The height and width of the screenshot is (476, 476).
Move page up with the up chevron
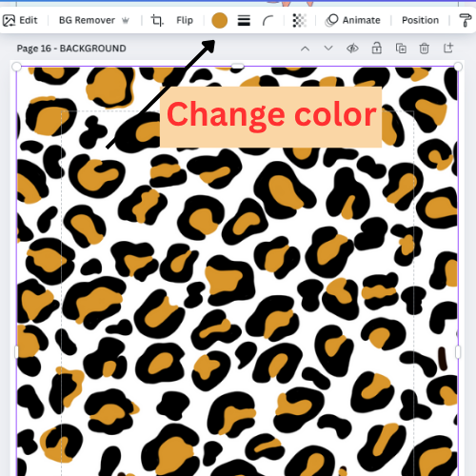pyautogui.click(x=305, y=49)
